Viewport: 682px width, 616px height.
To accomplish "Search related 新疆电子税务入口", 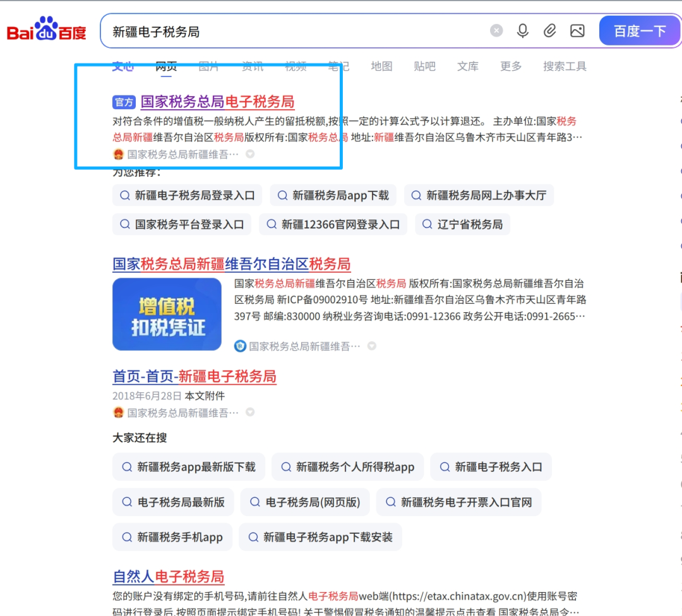I will (491, 467).
